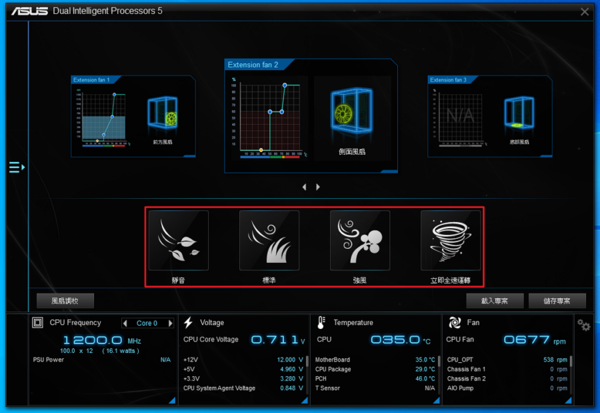Activate the Full Speed tornado icon

[450, 242]
